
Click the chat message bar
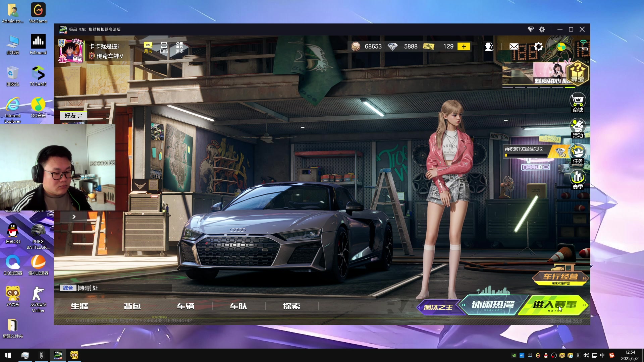tap(116, 288)
